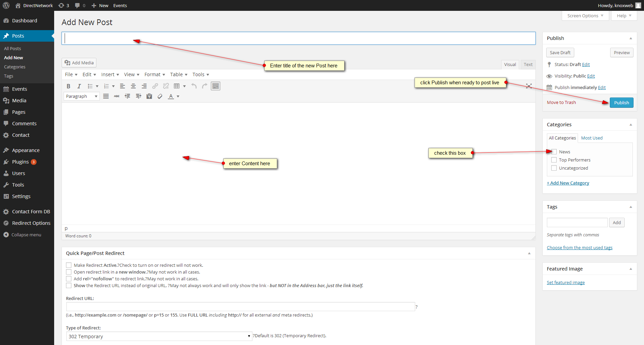Click the clear formatting eraser icon
Viewport: 644px width, 345px height.
pos(160,96)
